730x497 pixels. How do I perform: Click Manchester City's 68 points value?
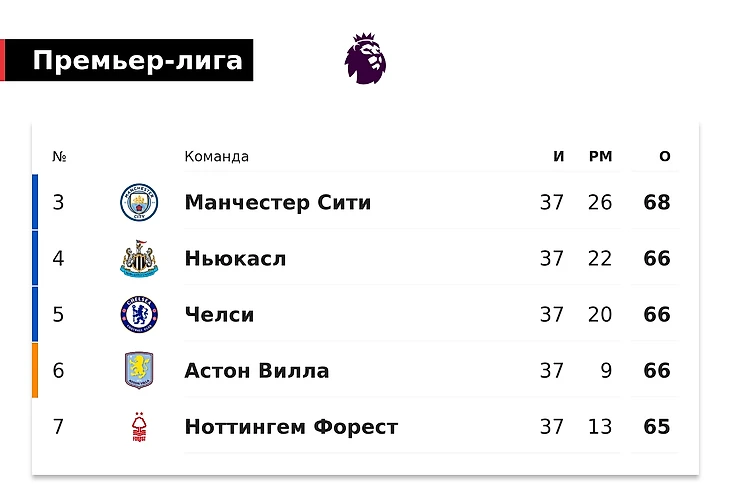pos(657,202)
